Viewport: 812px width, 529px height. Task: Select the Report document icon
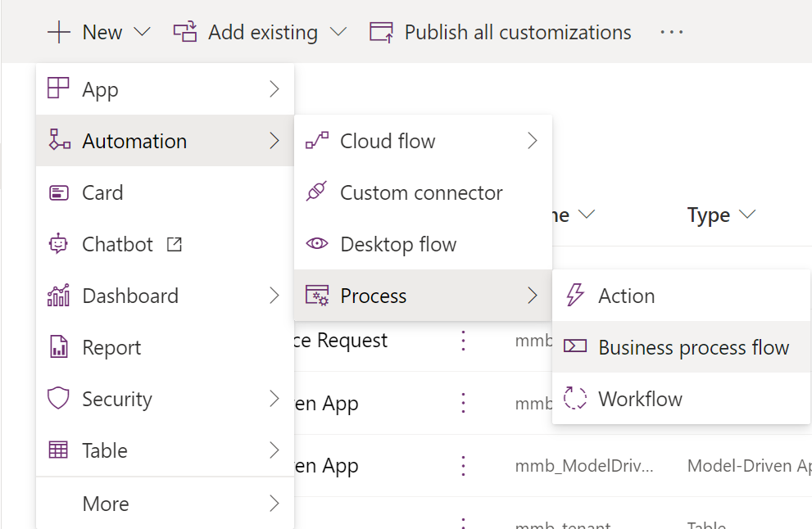pyautogui.click(x=58, y=346)
